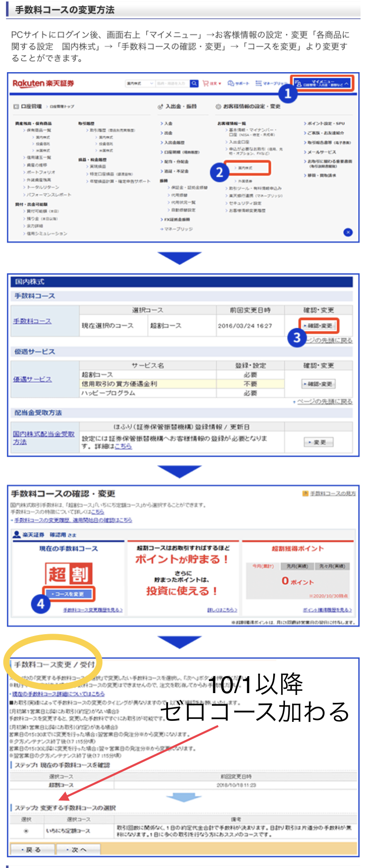Select the 先々月(実績) points tab
Viewport: 368px width, 868px height.
click(x=332, y=566)
